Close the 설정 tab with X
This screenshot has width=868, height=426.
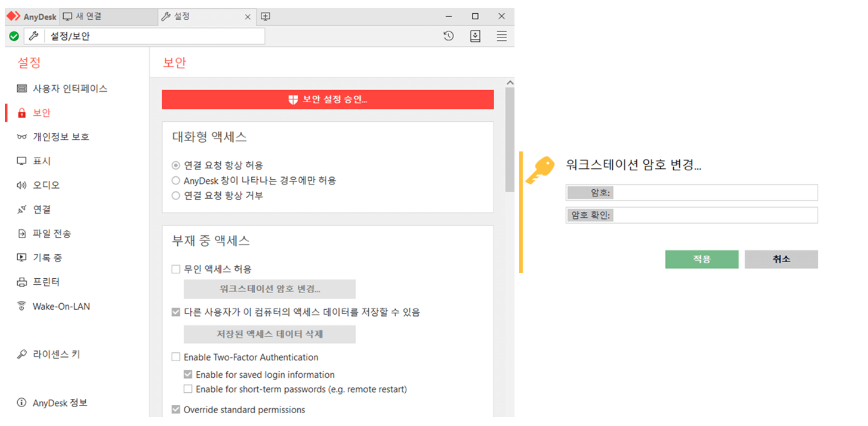click(x=249, y=17)
